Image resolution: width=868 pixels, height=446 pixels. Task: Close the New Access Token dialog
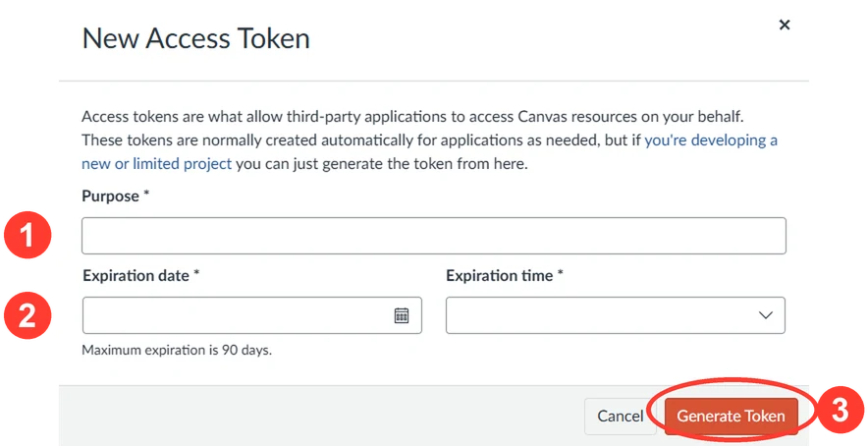click(x=784, y=25)
